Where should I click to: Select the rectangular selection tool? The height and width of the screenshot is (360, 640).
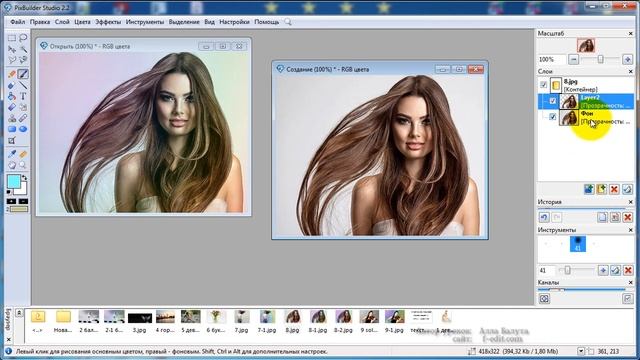point(12,38)
